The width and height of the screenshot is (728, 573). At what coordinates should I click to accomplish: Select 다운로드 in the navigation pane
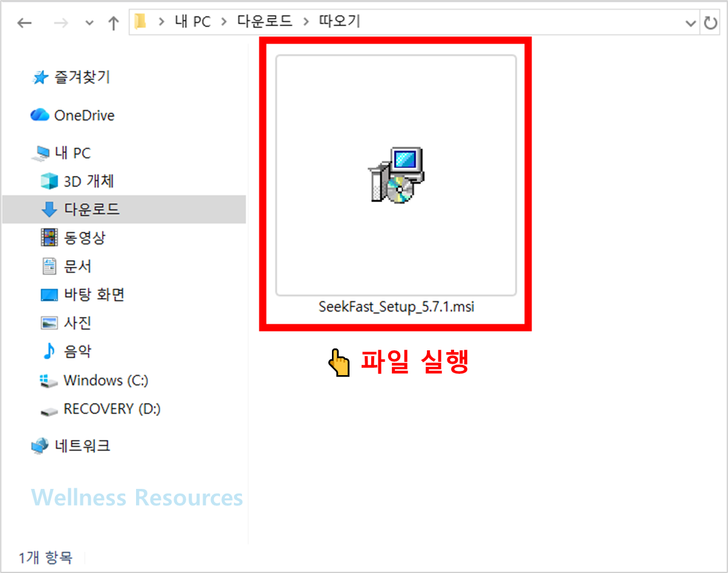pos(124,209)
